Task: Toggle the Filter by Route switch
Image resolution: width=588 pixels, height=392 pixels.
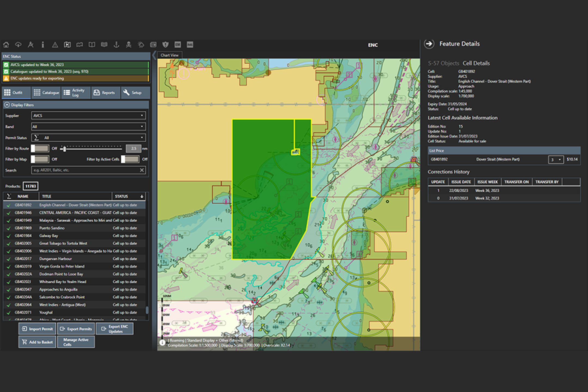Action: point(40,148)
